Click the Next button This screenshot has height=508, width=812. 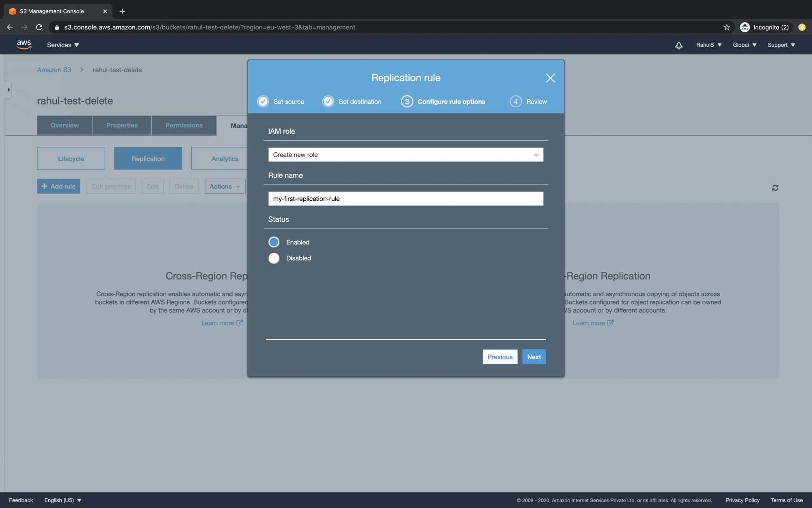coord(534,356)
